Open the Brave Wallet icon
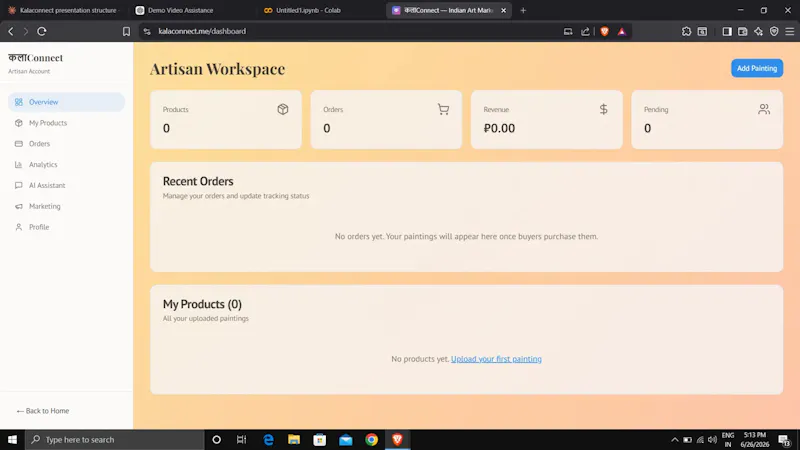Image resolution: width=800 pixels, height=450 pixels. coord(742,32)
